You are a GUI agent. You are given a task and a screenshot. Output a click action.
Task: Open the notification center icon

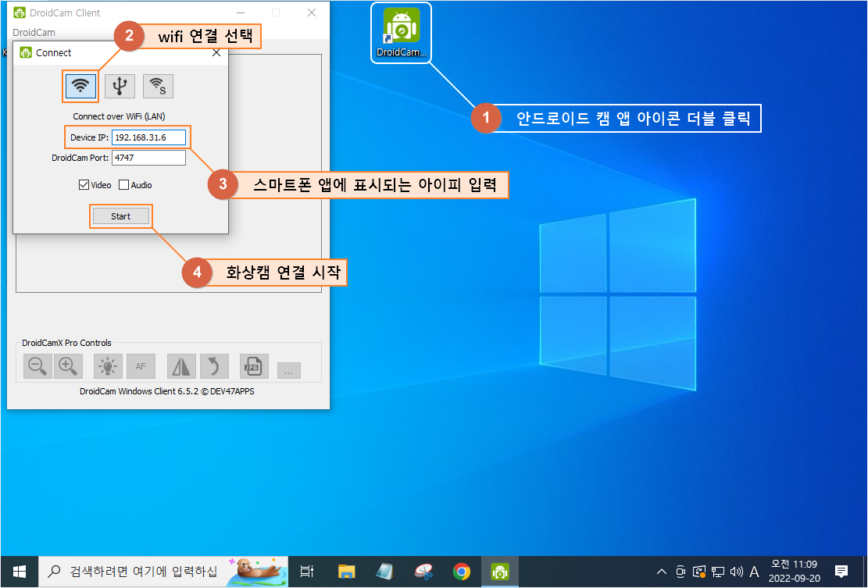pos(841,572)
